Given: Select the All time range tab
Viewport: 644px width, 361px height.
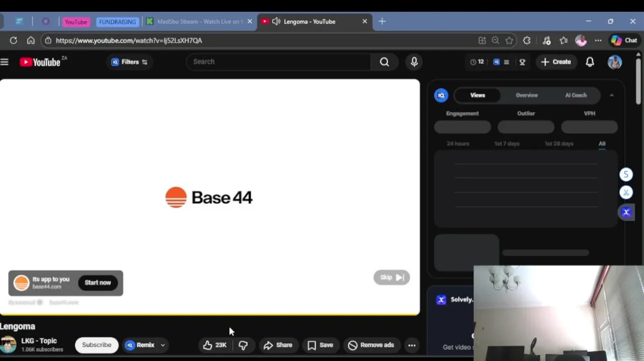Looking at the screenshot, I should click(602, 143).
